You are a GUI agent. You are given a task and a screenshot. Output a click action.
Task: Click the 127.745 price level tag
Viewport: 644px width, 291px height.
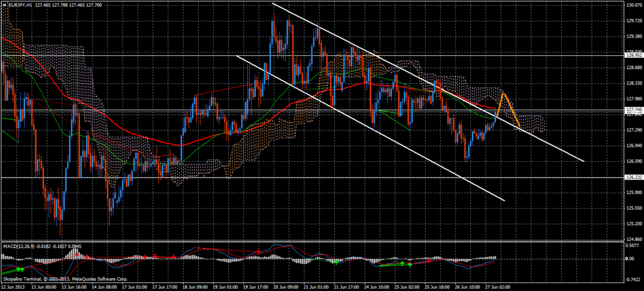[x=633, y=110]
